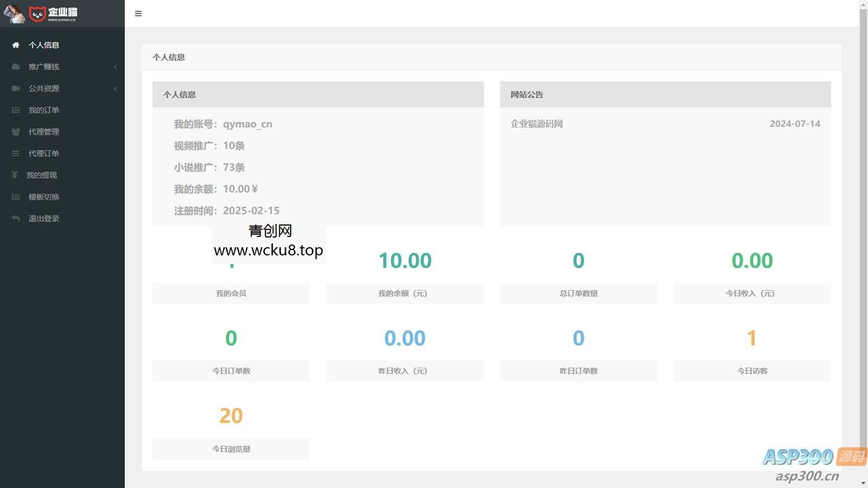Click the list icon beside 模板切换
This screenshot has height=488, width=868.
(16, 197)
